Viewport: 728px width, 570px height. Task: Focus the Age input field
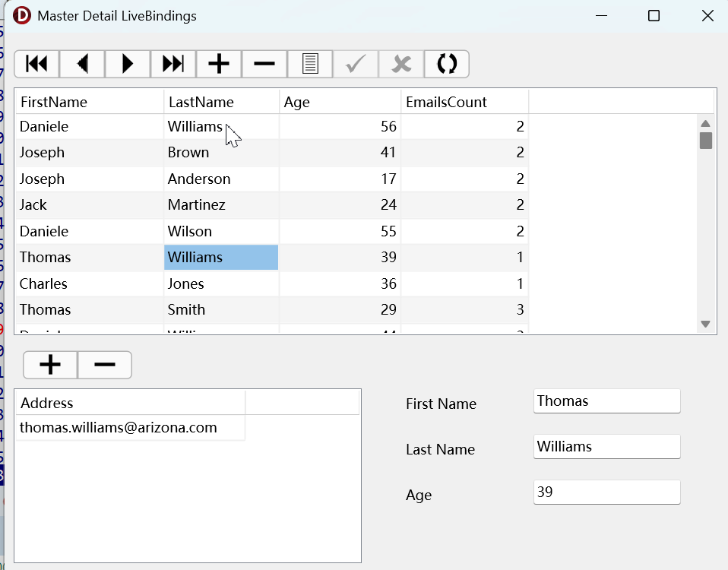pyautogui.click(x=606, y=492)
